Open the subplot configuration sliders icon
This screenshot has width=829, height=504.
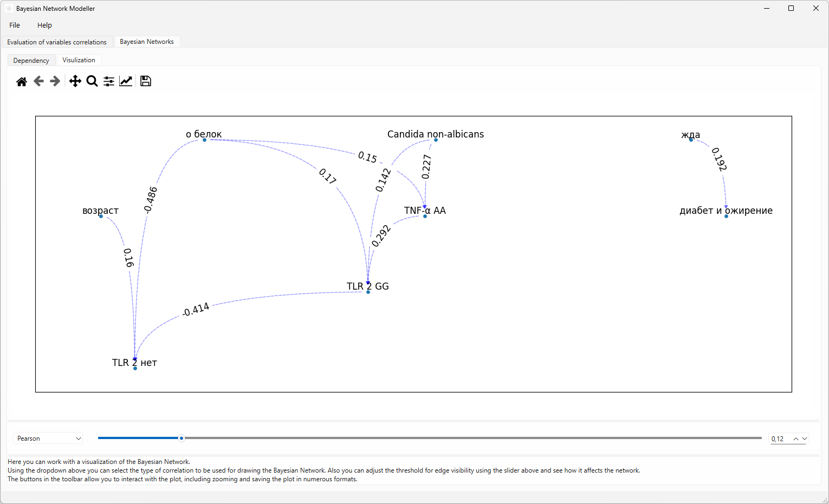tap(108, 81)
